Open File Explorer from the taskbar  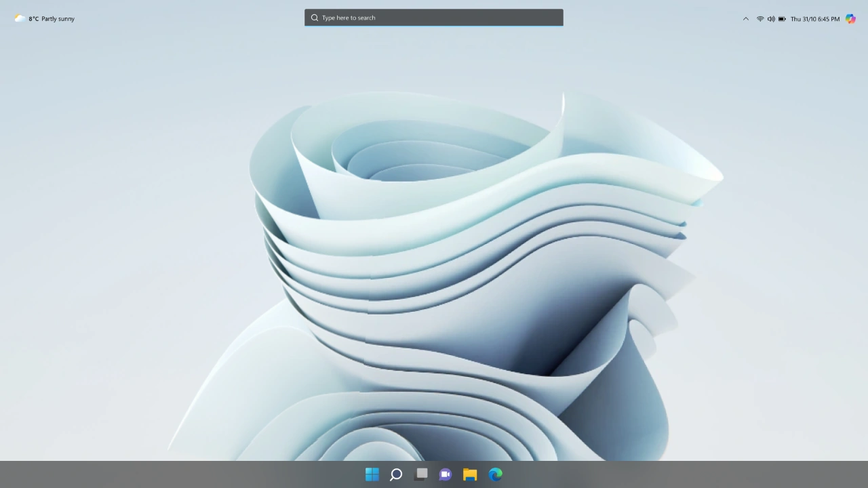point(470,474)
